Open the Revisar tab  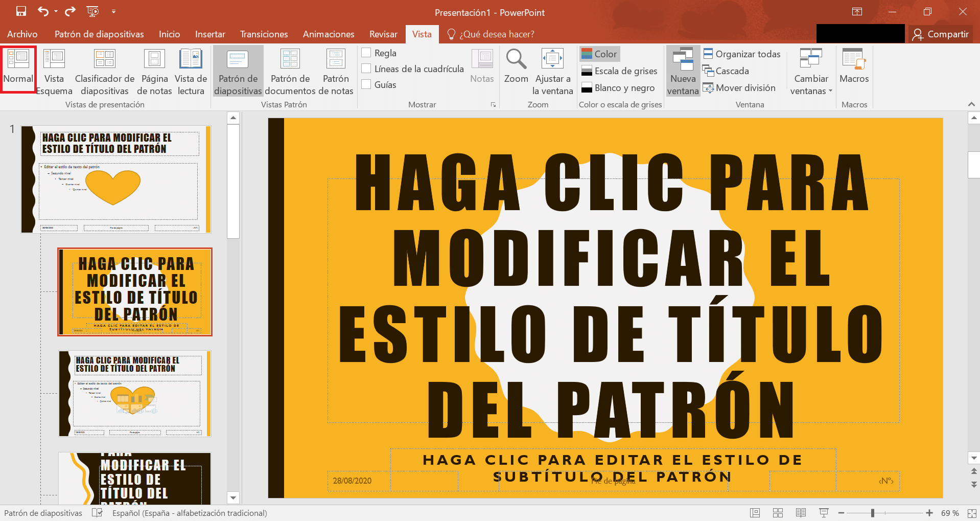click(x=383, y=34)
